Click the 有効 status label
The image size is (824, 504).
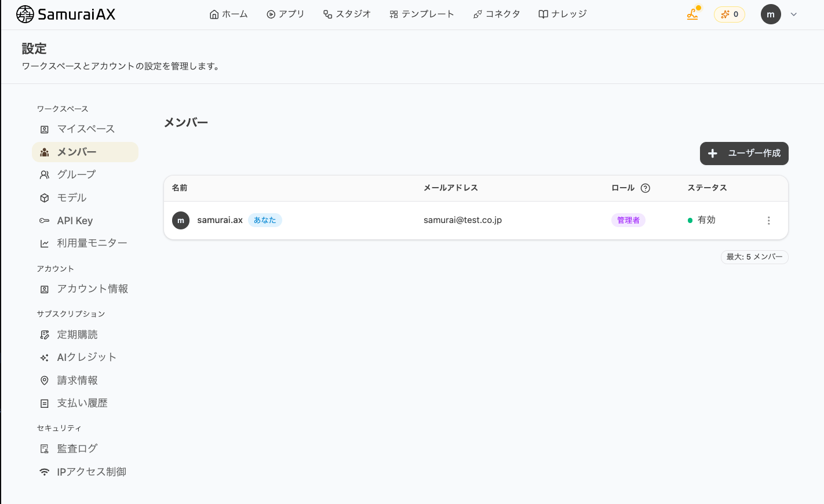[706, 220]
